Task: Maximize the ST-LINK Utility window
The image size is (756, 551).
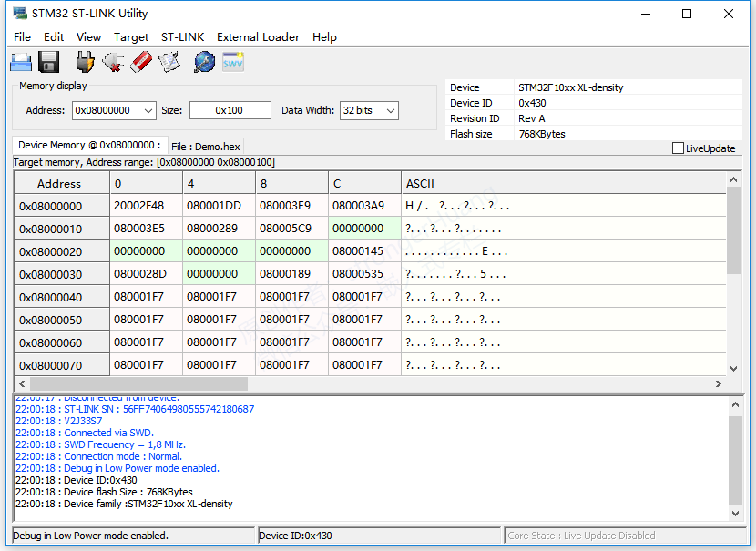Action: coord(687,14)
